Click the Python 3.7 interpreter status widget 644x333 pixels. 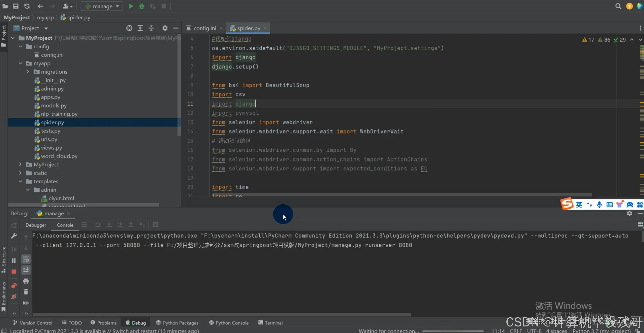coord(601,330)
